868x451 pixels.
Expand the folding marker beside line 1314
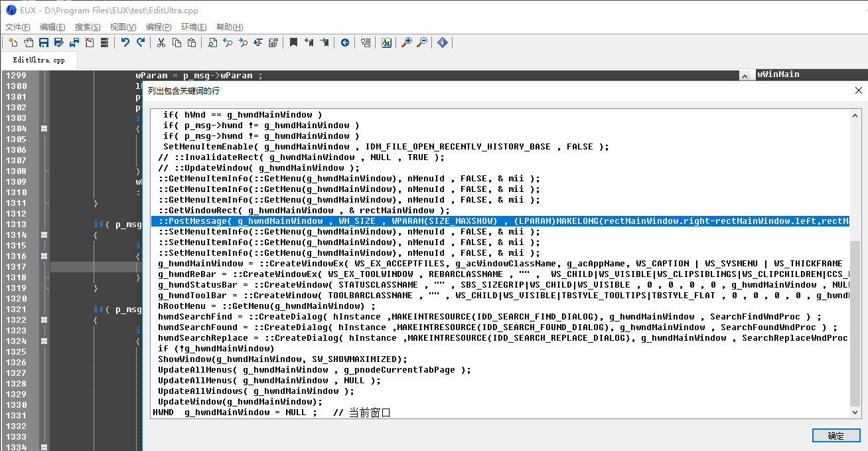(44, 234)
